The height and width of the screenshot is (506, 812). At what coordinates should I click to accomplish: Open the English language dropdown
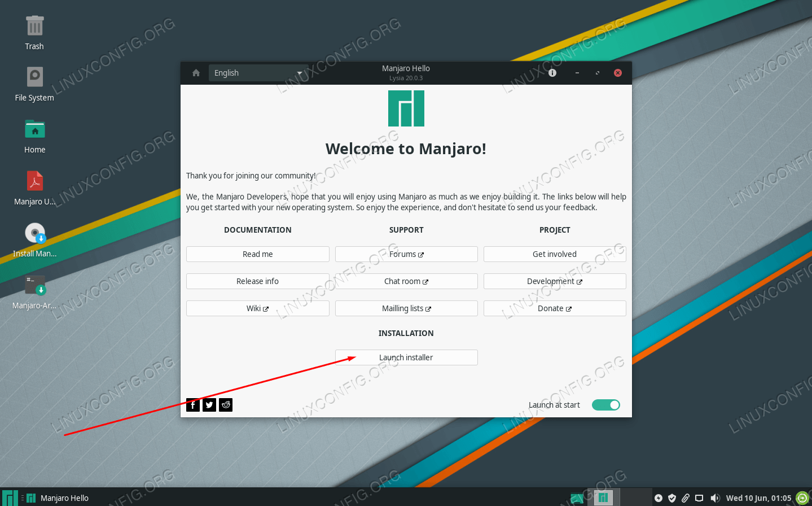(258, 73)
